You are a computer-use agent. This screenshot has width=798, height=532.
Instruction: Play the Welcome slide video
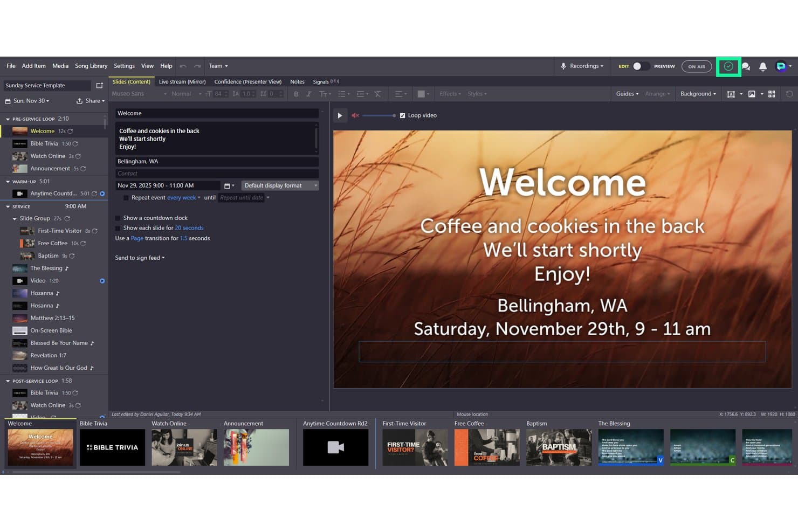(x=340, y=115)
